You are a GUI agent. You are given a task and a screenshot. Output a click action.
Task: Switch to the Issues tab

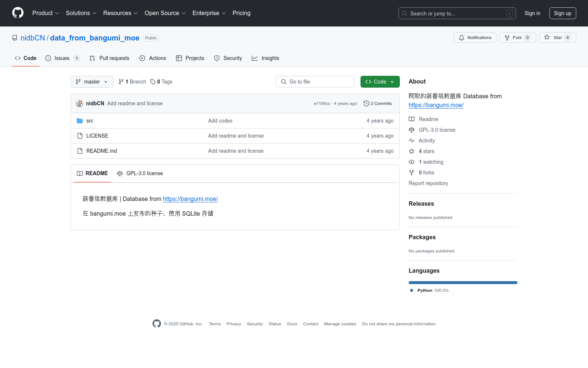pyautogui.click(x=62, y=58)
